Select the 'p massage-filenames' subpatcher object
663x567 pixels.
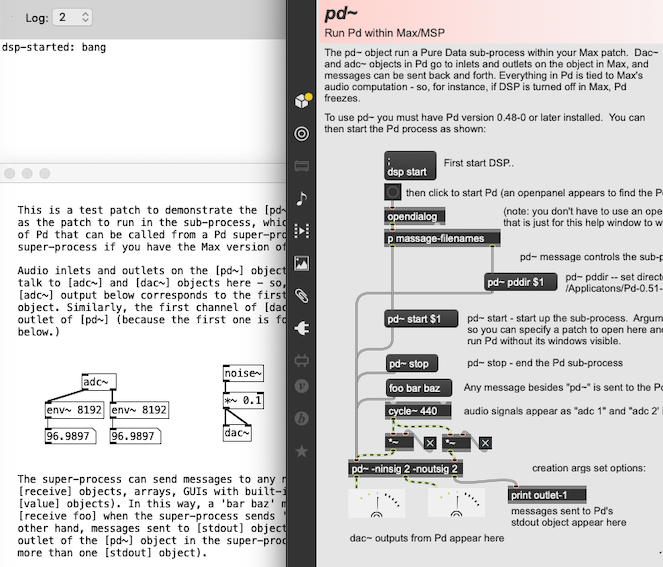(442, 238)
